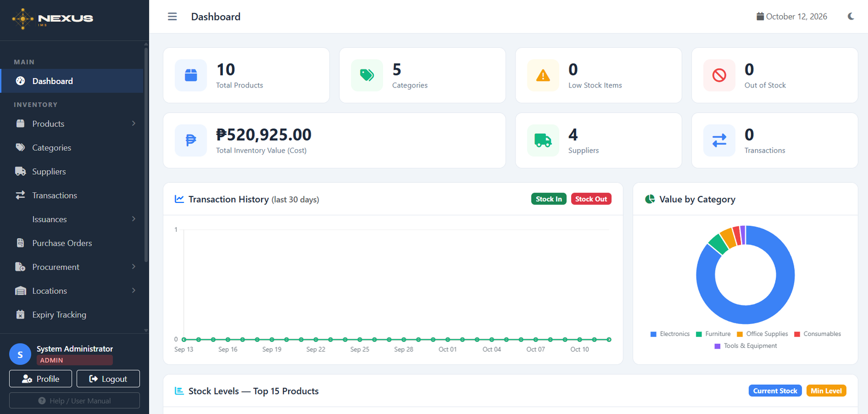Click the Purchase Orders document icon in sidebar
Image resolution: width=868 pixels, height=414 pixels.
coord(21,243)
